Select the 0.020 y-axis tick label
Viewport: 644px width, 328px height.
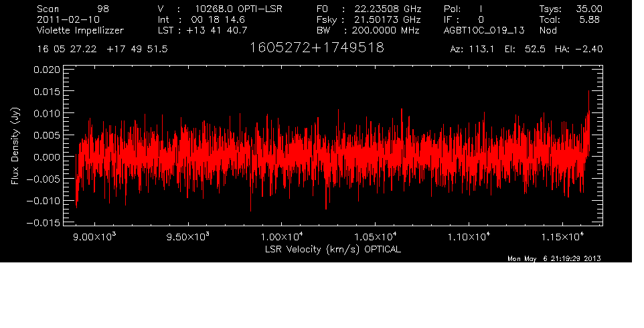47,70
